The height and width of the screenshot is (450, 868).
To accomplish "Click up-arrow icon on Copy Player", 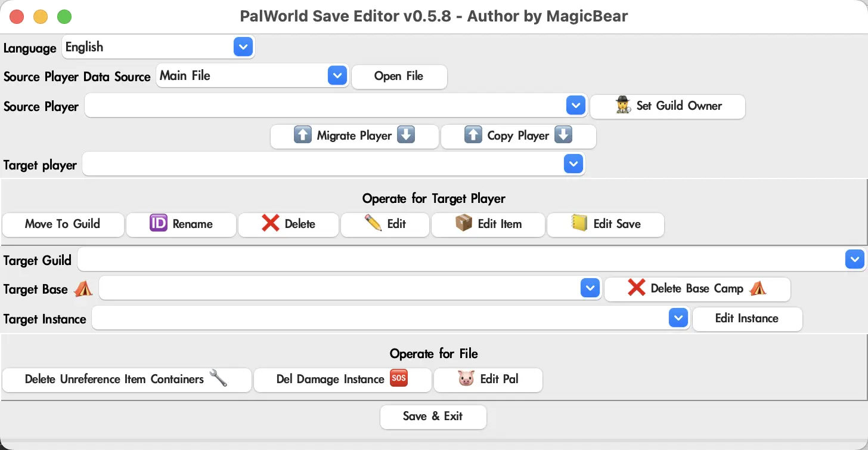I will (473, 135).
